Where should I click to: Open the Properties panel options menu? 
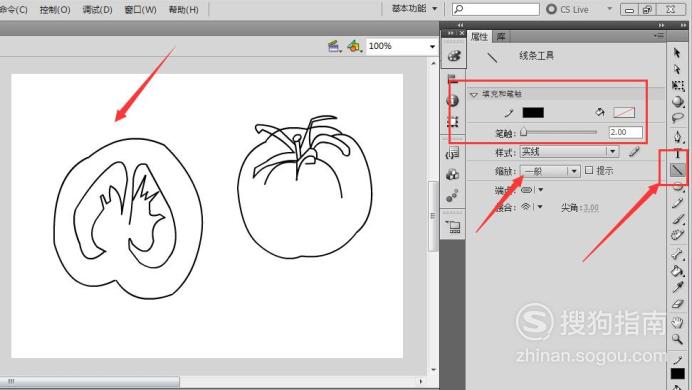coord(658,36)
